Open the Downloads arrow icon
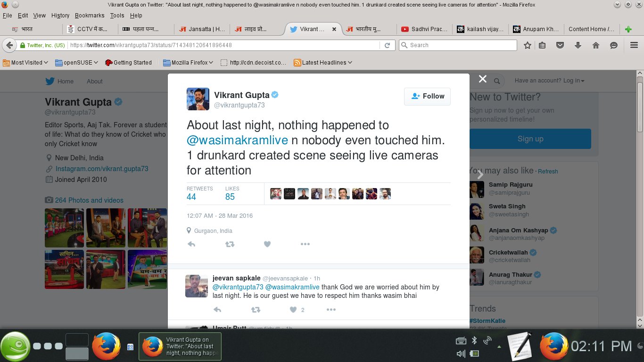The width and height of the screenshot is (644, 362). [x=578, y=45]
